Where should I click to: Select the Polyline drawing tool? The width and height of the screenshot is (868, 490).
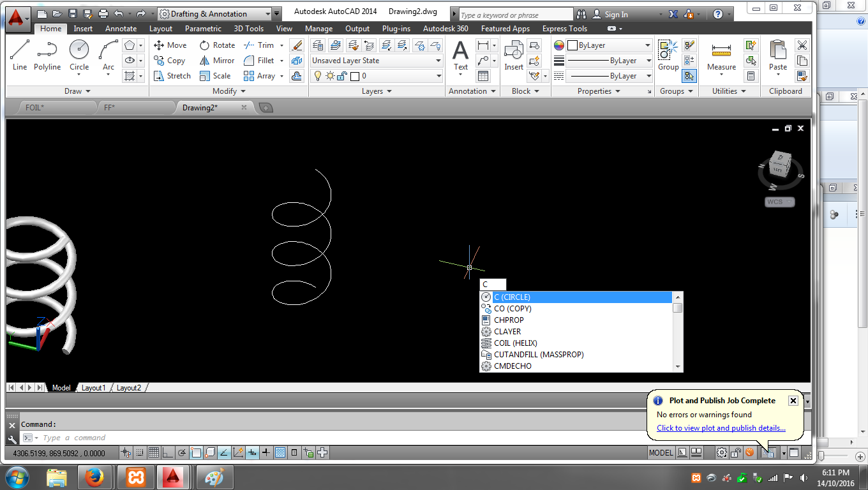click(47, 51)
